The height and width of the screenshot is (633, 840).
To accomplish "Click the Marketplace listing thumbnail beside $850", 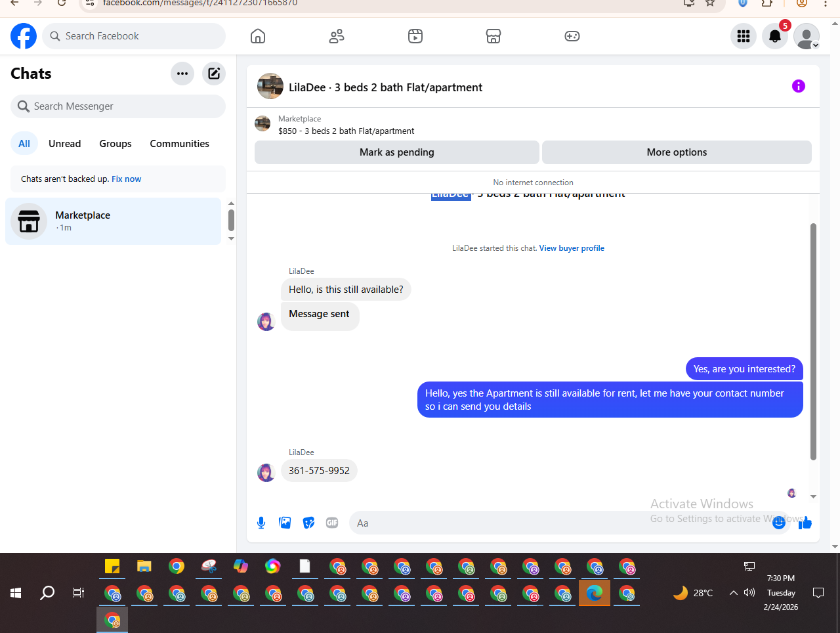I will pos(262,123).
